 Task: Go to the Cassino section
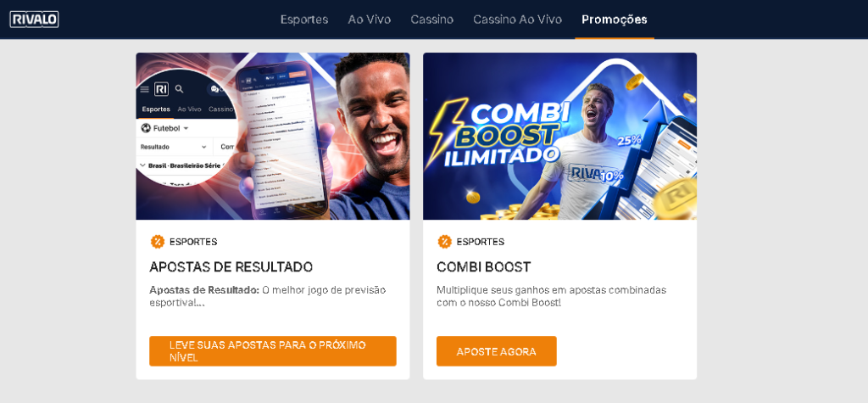coord(431,20)
